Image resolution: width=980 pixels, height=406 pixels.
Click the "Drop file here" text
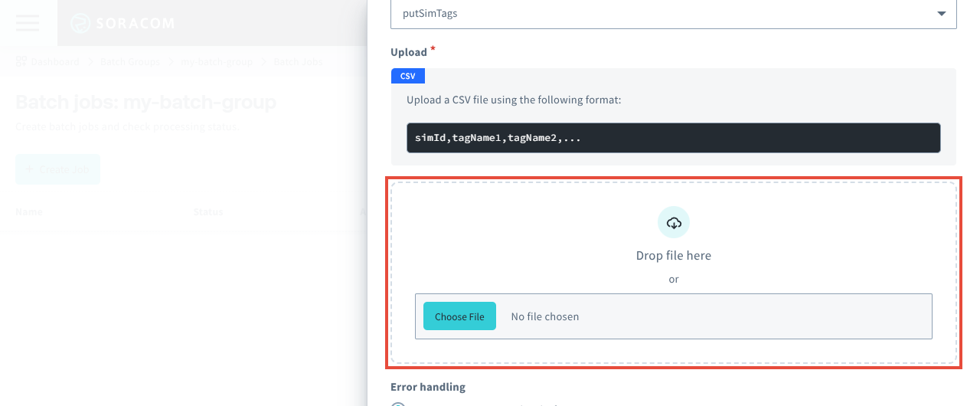[x=674, y=256]
